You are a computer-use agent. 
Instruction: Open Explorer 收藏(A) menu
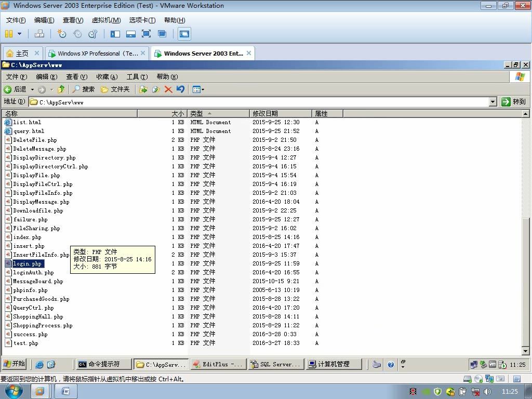107,77
